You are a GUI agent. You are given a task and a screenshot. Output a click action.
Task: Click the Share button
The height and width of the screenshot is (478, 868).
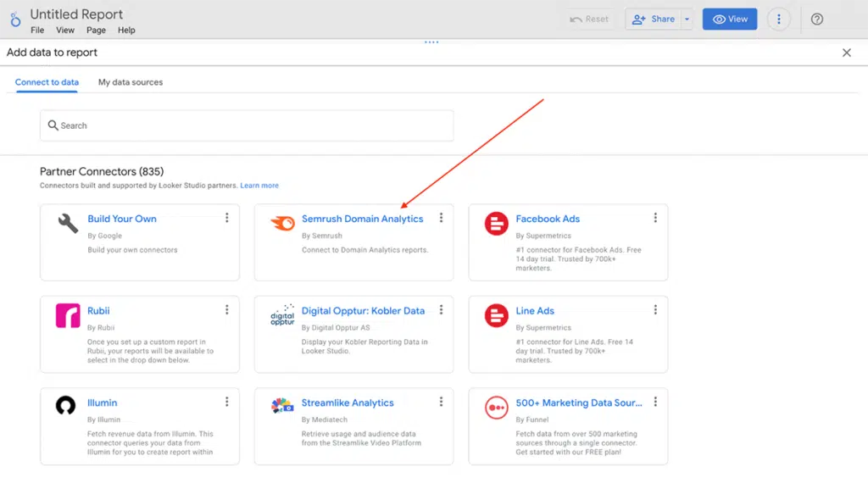654,19
